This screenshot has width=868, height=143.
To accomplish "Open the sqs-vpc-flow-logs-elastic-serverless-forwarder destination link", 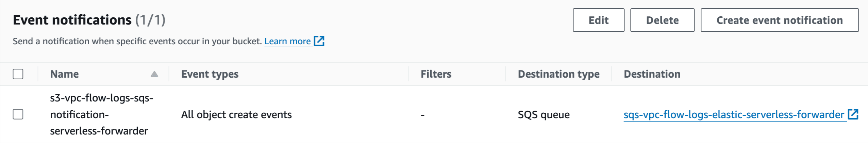I will click(x=733, y=115).
